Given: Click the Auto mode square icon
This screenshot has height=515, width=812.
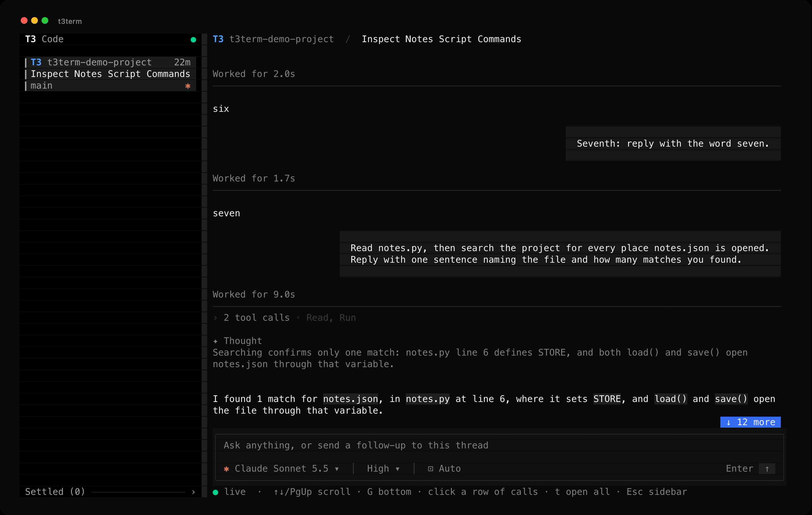Looking at the screenshot, I should click(431, 469).
